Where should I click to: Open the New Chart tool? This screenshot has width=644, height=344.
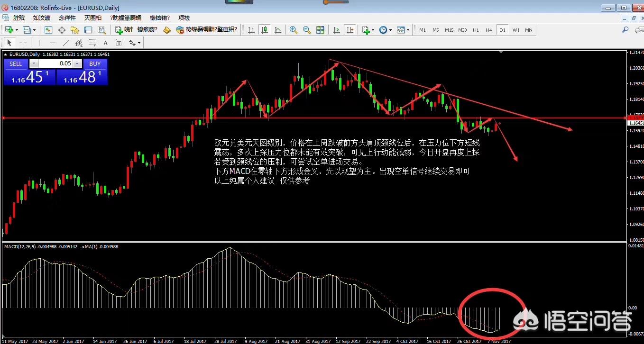(9, 30)
